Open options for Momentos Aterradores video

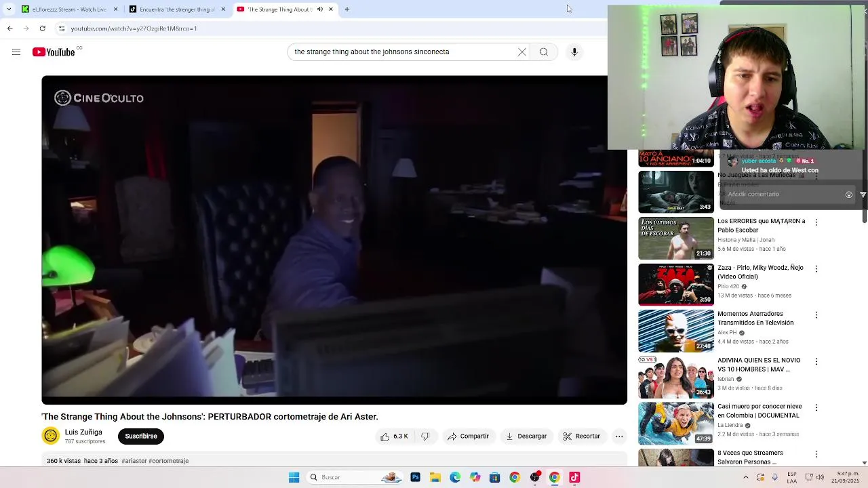(816, 315)
